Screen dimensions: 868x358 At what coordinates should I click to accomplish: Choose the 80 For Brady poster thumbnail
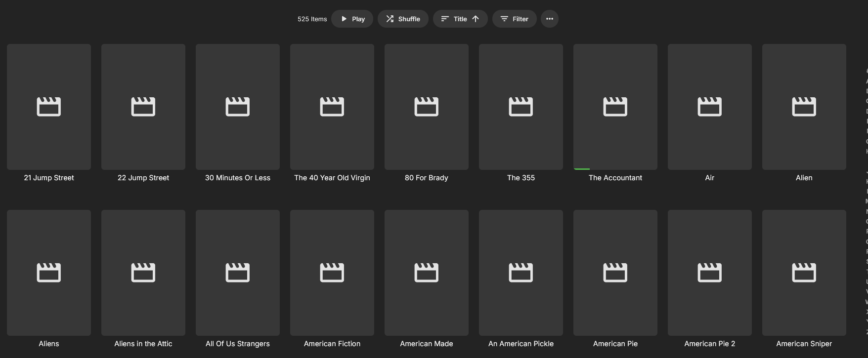[x=427, y=107]
